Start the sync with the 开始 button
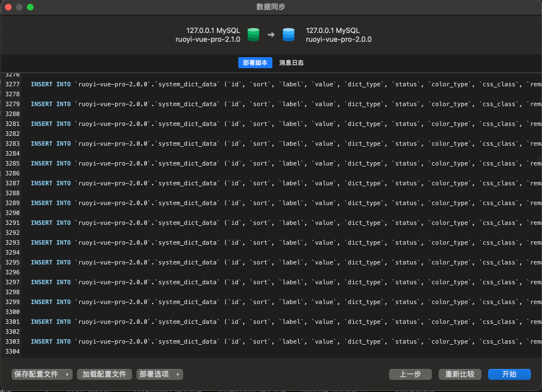Viewport: 542px width, 392px height. click(x=509, y=374)
